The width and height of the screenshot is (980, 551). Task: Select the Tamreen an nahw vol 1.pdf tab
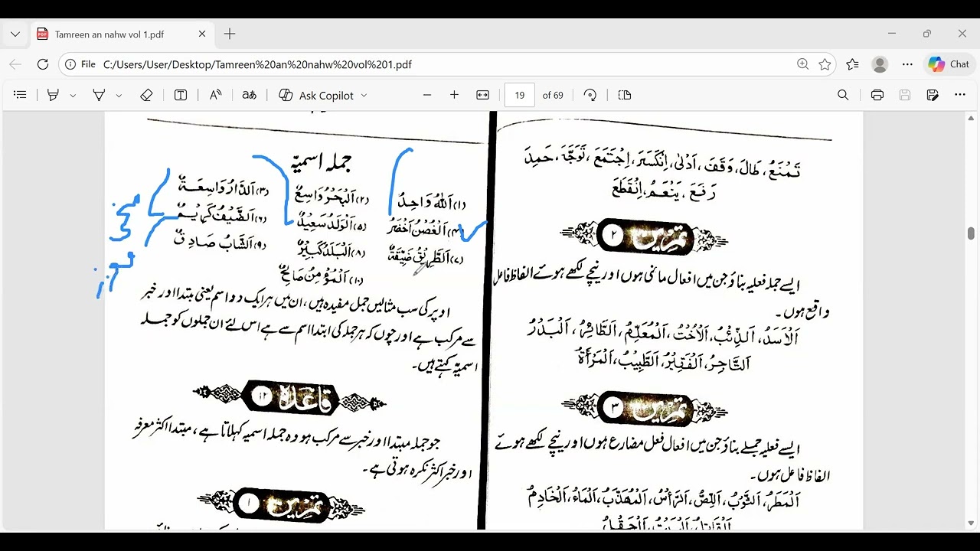(x=121, y=34)
